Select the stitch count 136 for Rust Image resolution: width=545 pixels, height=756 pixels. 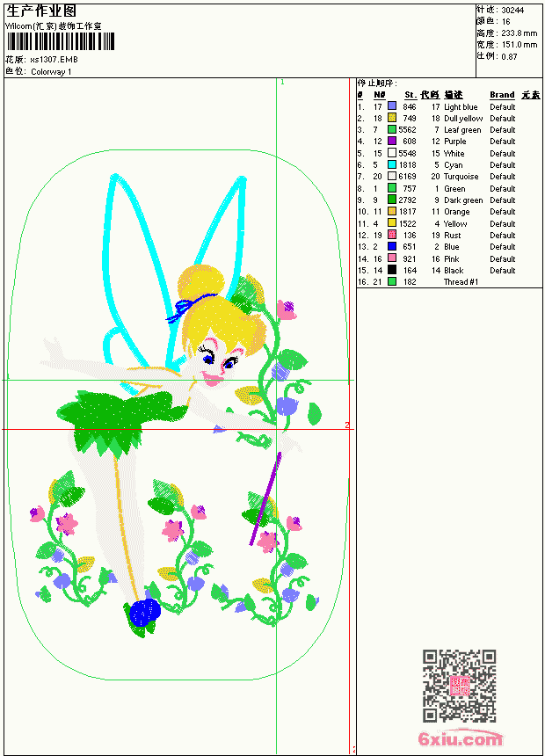click(x=410, y=236)
